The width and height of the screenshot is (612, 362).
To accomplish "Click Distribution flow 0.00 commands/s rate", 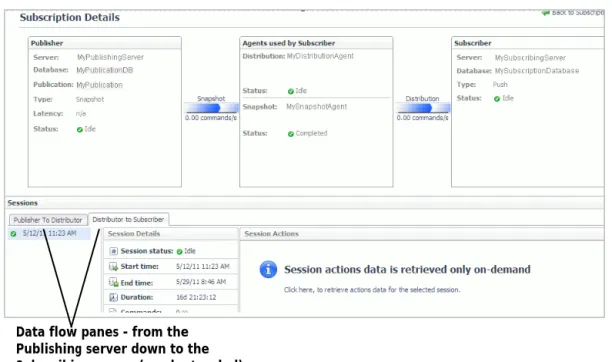I will tap(423, 118).
